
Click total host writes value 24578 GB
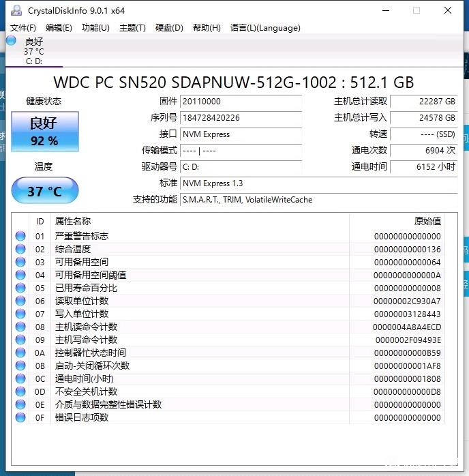(x=424, y=118)
